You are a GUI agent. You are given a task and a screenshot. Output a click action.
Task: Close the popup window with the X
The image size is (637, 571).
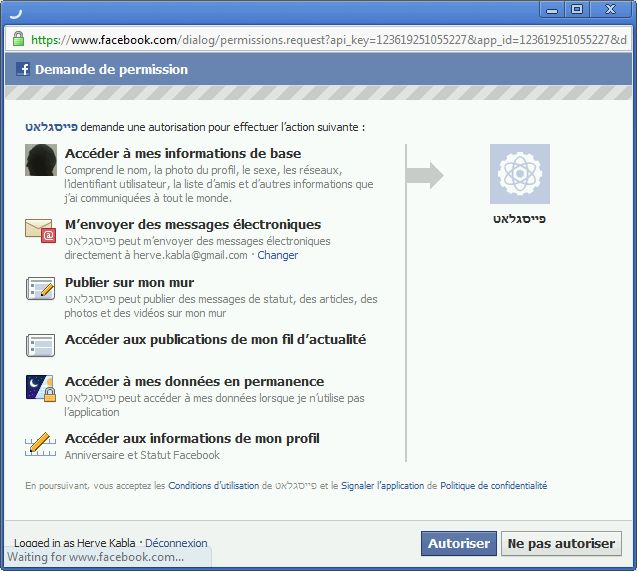coord(610,10)
